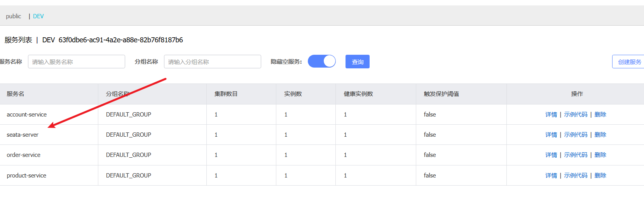Click the 查询 search button
The image size is (644, 214).
click(357, 62)
